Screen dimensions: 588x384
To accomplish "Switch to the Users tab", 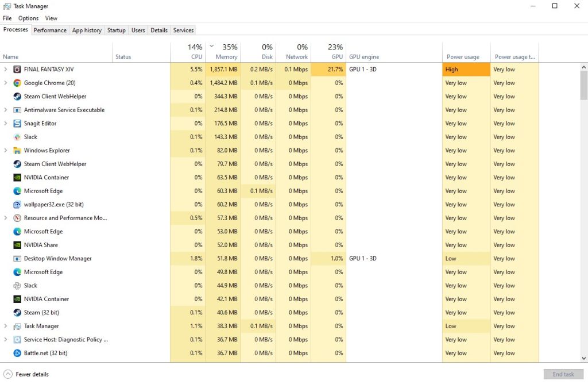I will click(x=138, y=30).
